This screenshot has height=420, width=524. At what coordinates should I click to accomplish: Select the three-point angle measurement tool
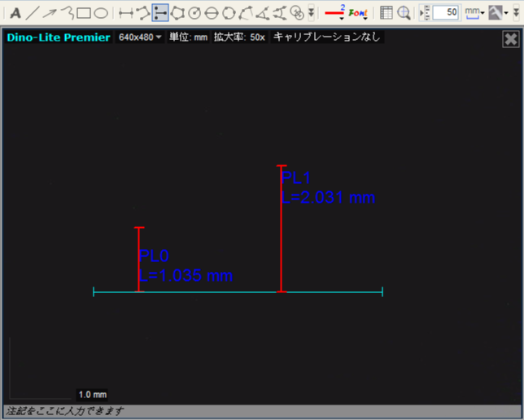pyautogui.click(x=263, y=13)
